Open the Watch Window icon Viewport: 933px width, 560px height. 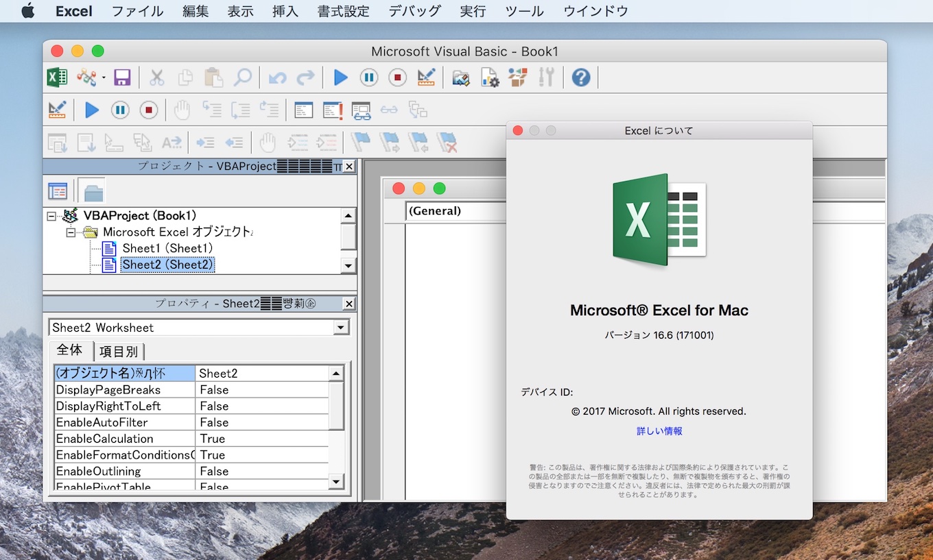click(361, 110)
